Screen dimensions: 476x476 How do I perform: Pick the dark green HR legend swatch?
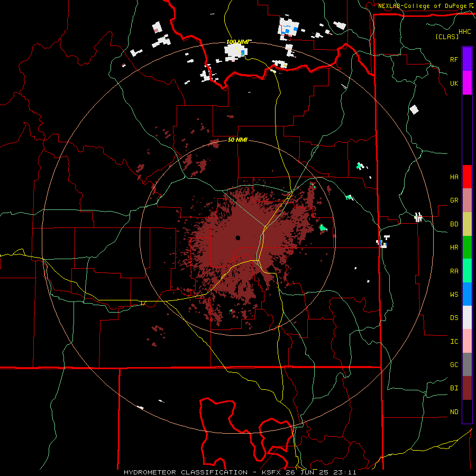[x=467, y=248]
